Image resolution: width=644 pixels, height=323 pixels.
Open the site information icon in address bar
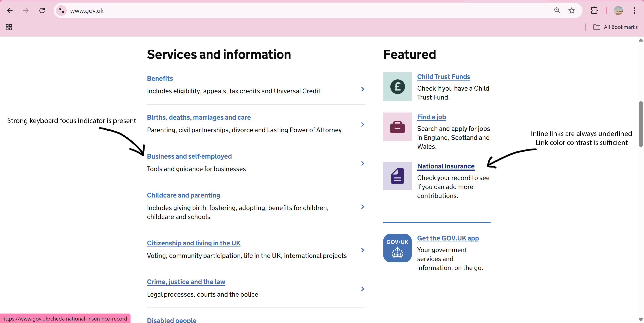click(61, 11)
